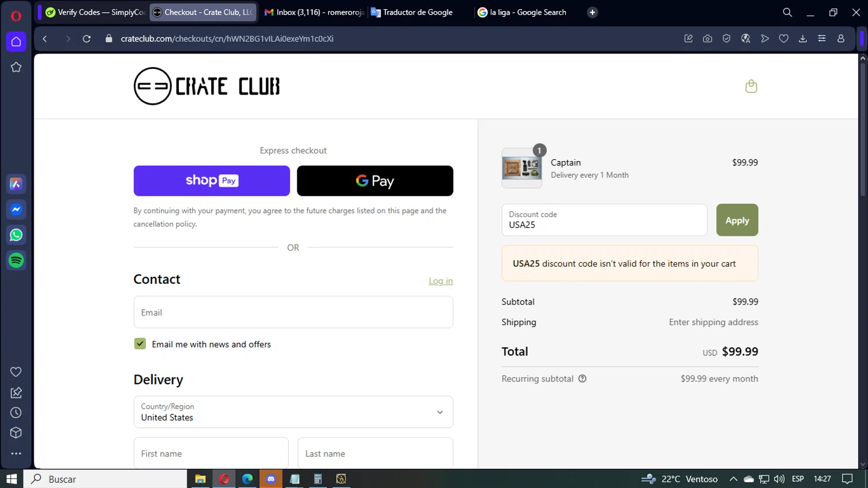Open sidebar three-dot more options
Screen dimensions: 868x488
point(16,454)
